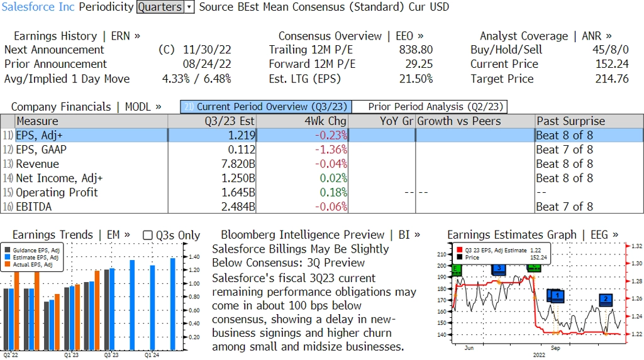Switch to Prior Period Analysis (Q2/23) tab
Image resolution: width=644 pixels, height=360 pixels.
click(430, 107)
